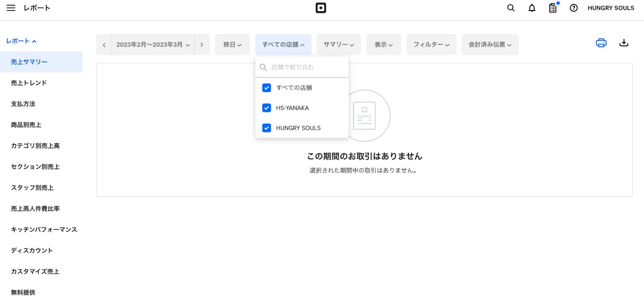Click the Square logo
The height and width of the screenshot is (301, 644).
pos(322,8)
